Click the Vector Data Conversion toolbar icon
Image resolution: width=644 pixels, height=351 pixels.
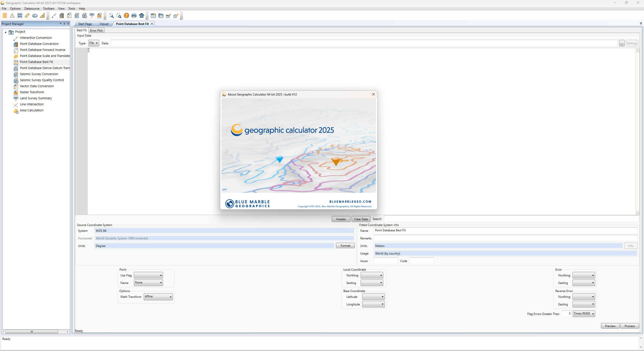coord(69,16)
